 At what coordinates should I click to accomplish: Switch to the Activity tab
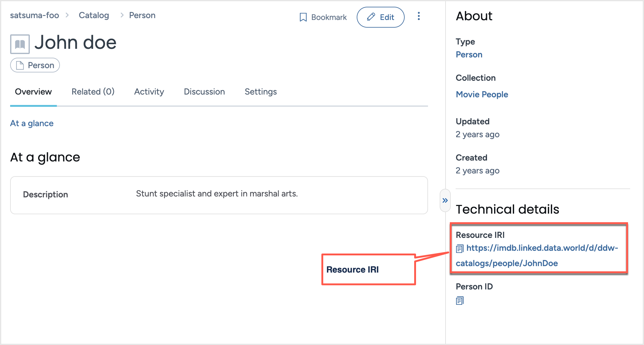[x=149, y=91]
